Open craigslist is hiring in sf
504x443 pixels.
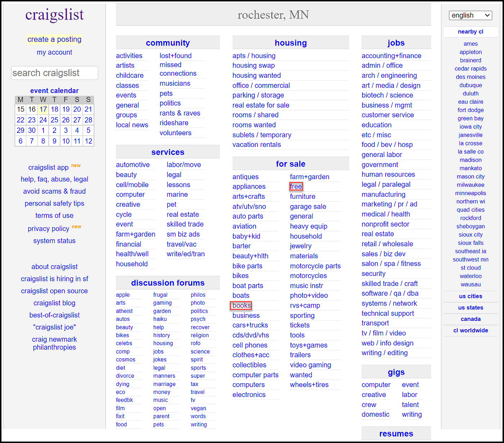[x=54, y=279]
